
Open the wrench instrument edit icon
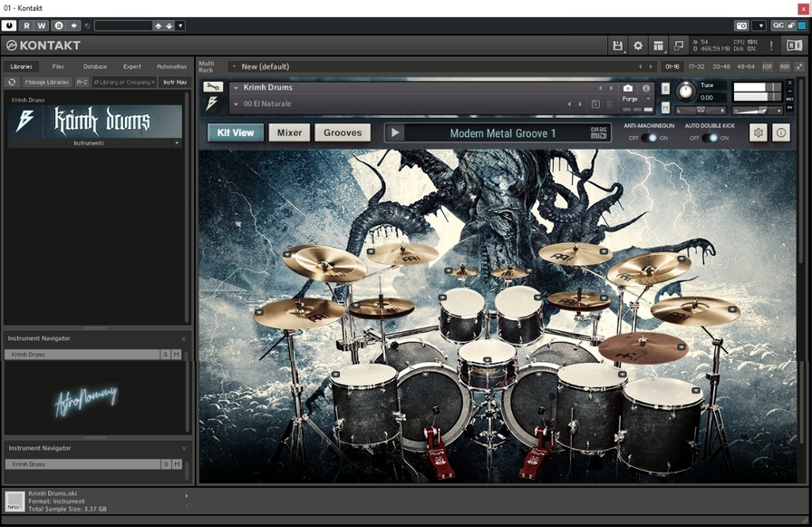(213, 87)
